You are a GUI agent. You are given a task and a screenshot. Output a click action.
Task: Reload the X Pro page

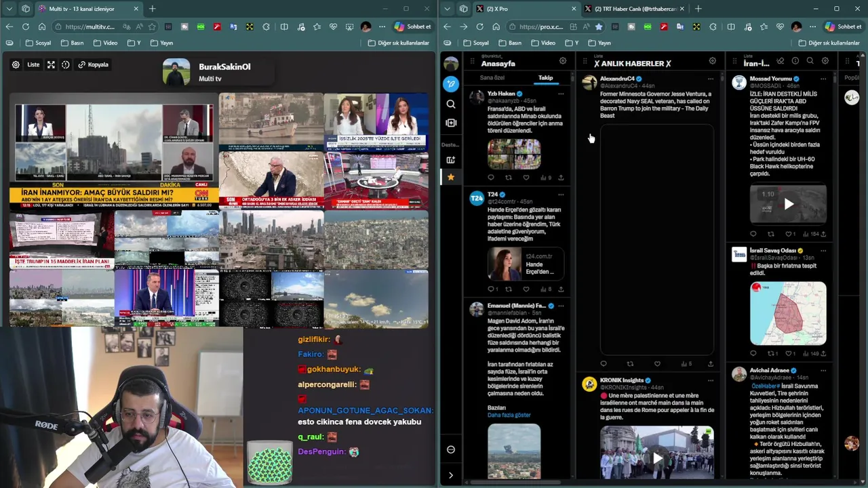tap(479, 26)
